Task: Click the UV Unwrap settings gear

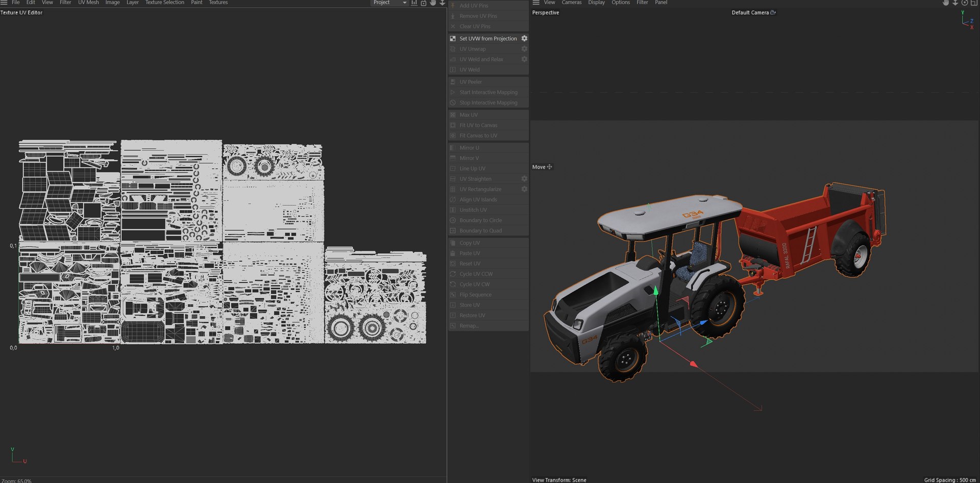Action: coord(524,49)
